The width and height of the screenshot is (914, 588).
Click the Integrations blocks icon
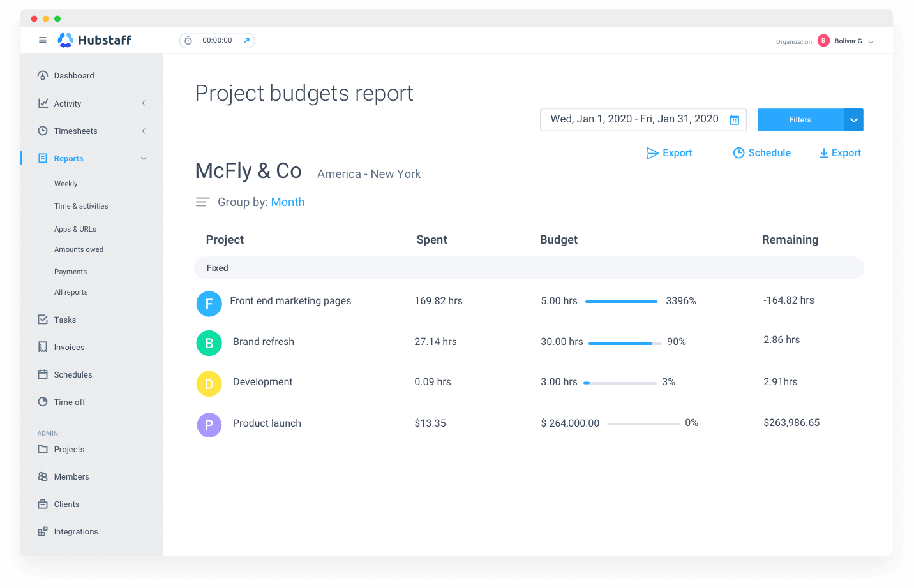click(x=43, y=531)
